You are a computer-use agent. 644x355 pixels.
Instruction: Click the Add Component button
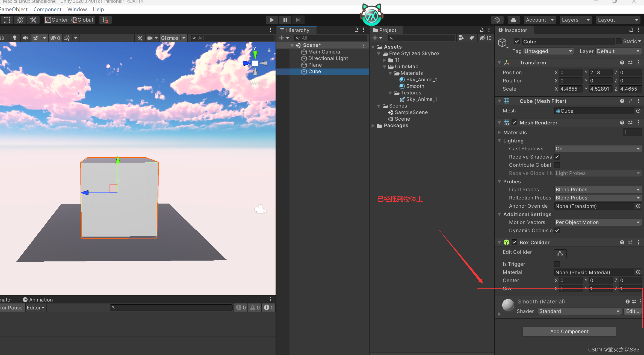click(x=569, y=332)
